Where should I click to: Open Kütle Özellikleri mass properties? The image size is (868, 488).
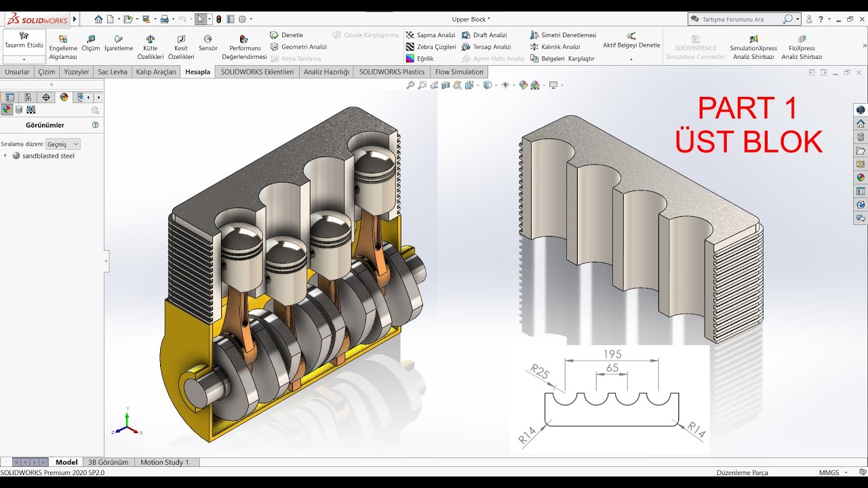[151, 47]
